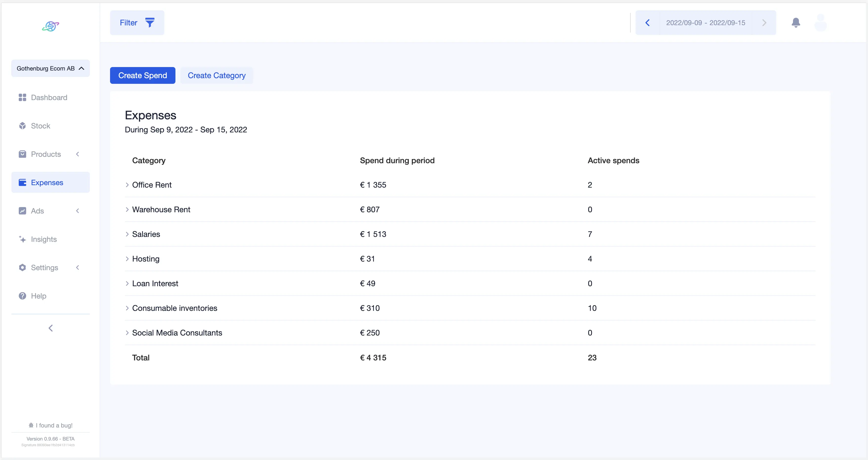Click the Stock cube icon
Image resolution: width=868 pixels, height=460 pixels.
(x=22, y=126)
